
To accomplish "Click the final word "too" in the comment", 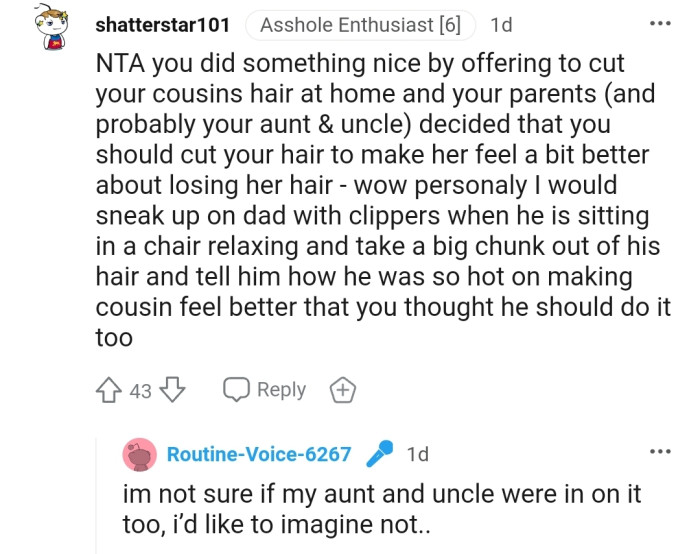I will (x=113, y=338).
